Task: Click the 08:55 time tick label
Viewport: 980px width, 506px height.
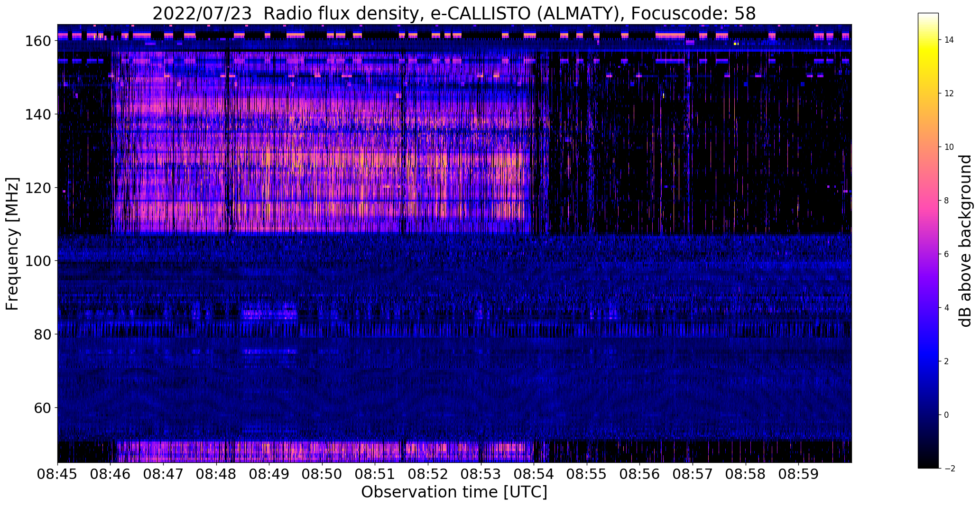Action: (x=587, y=474)
